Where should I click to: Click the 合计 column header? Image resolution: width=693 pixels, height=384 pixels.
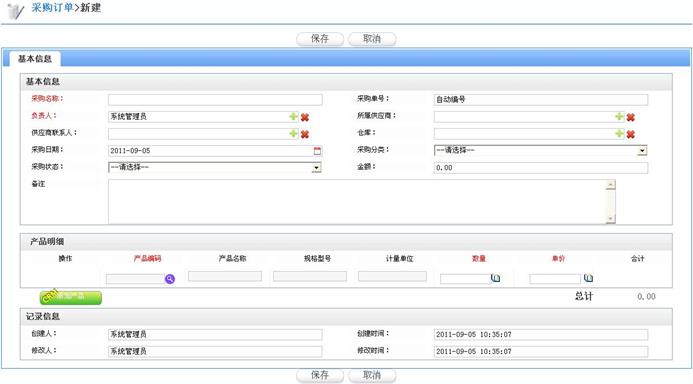[x=637, y=259]
